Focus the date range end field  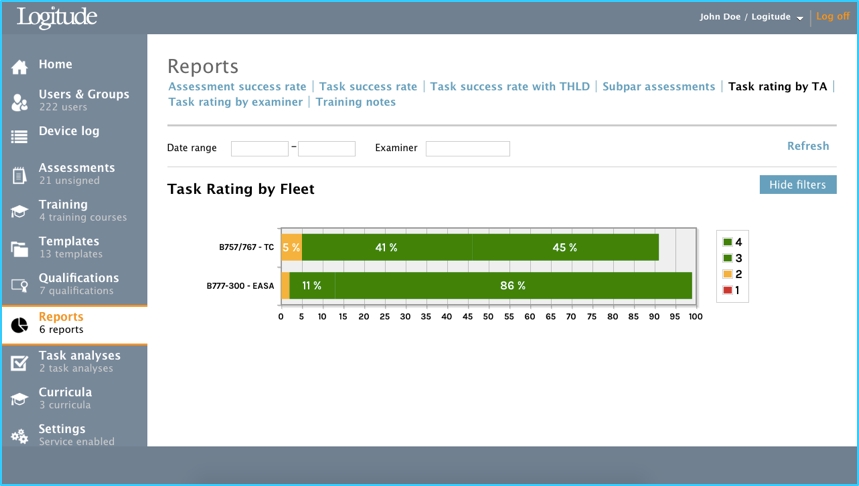coord(327,148)
